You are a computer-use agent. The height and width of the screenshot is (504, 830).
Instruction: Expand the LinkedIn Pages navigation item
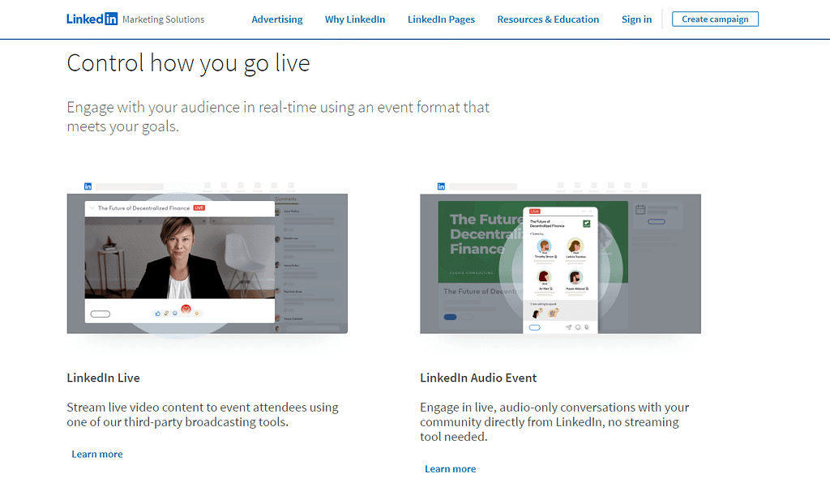pyautogui.click(x=441, y=19)
